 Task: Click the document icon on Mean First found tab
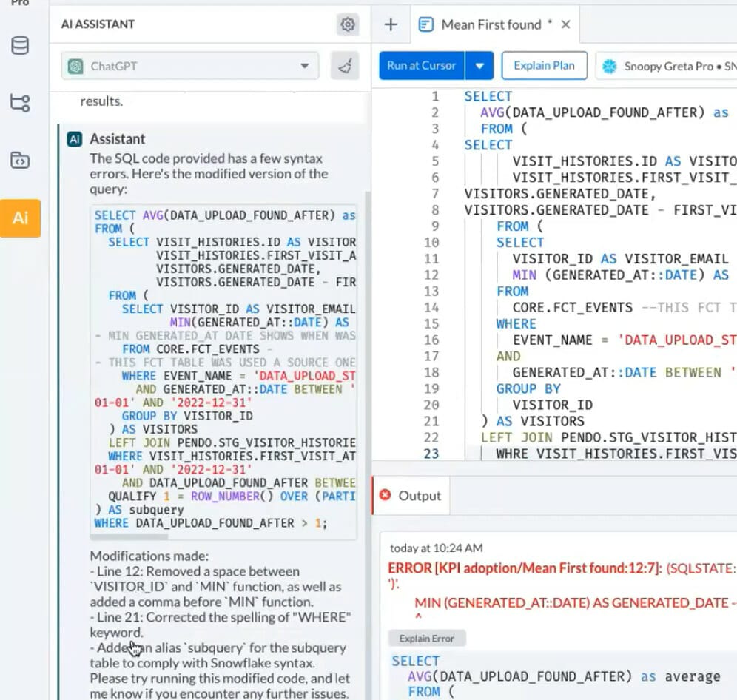426,24
